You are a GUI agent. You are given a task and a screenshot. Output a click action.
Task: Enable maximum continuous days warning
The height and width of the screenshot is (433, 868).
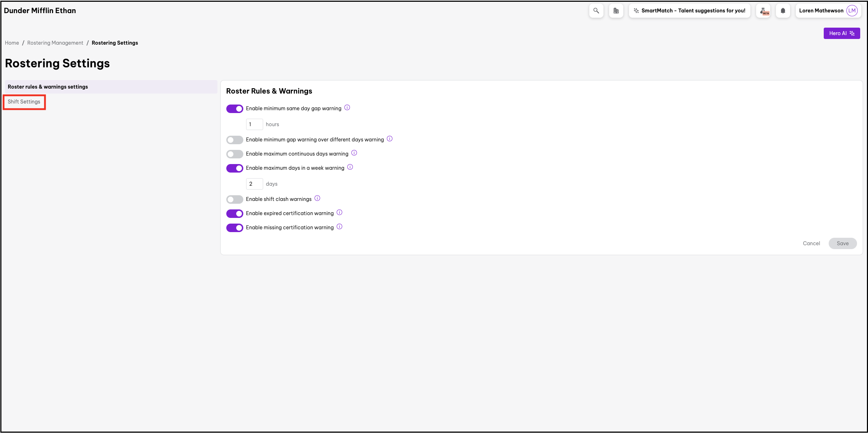click(x=235, y=154)
